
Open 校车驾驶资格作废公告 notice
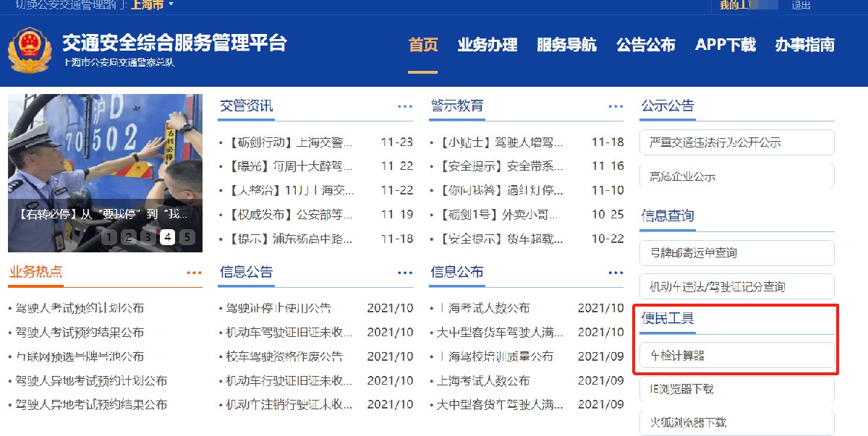click(x=284, y=356)
